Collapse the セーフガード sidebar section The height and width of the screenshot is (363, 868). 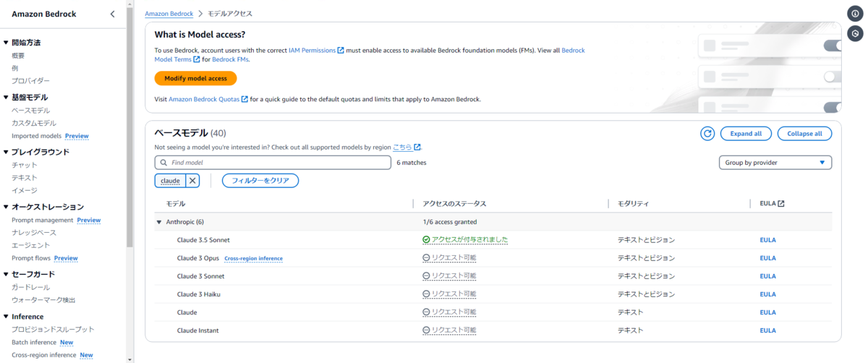point(6,274)
